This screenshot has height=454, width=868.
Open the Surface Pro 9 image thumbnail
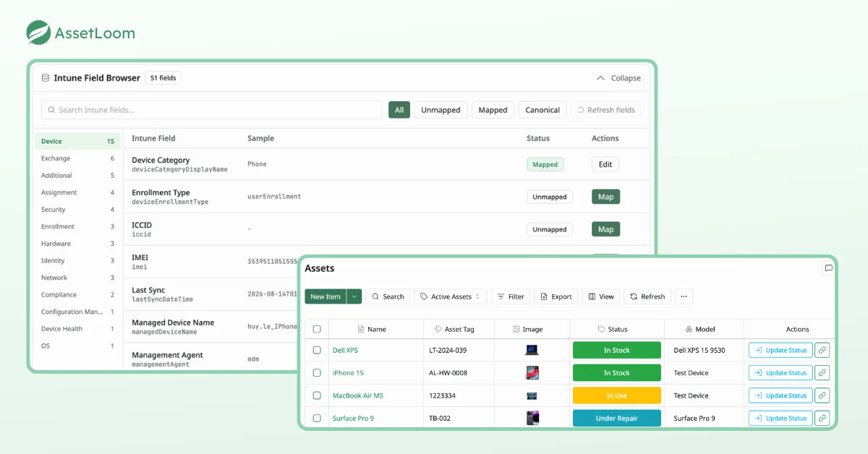tap(532, 418)
